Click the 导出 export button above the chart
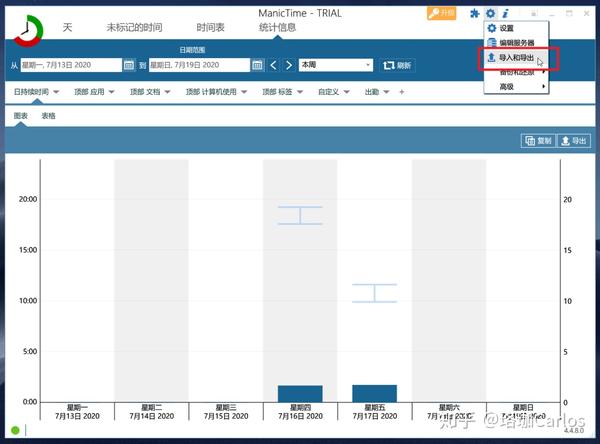The height and width of the screenshot is (444, 600). (x=573, y=141)
